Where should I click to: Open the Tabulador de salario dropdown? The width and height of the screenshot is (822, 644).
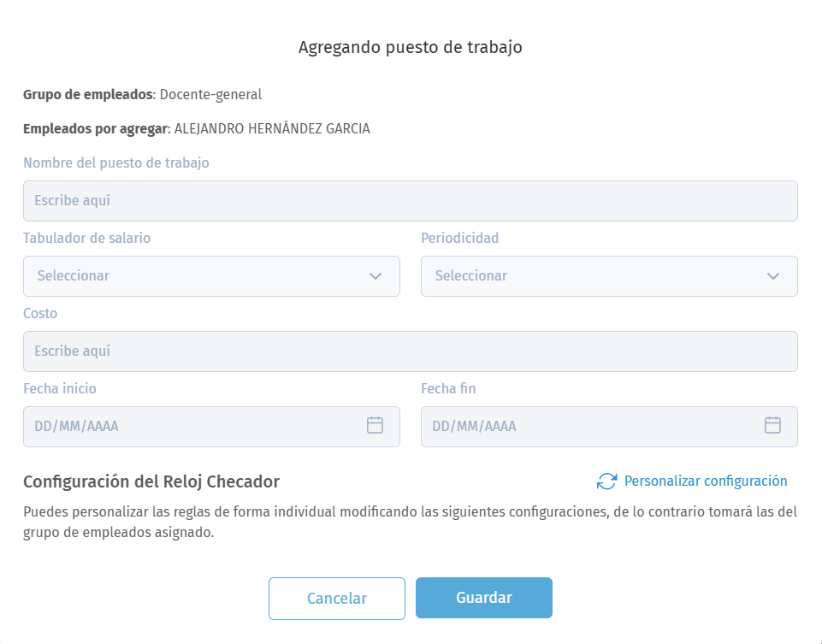click(210, 275)
